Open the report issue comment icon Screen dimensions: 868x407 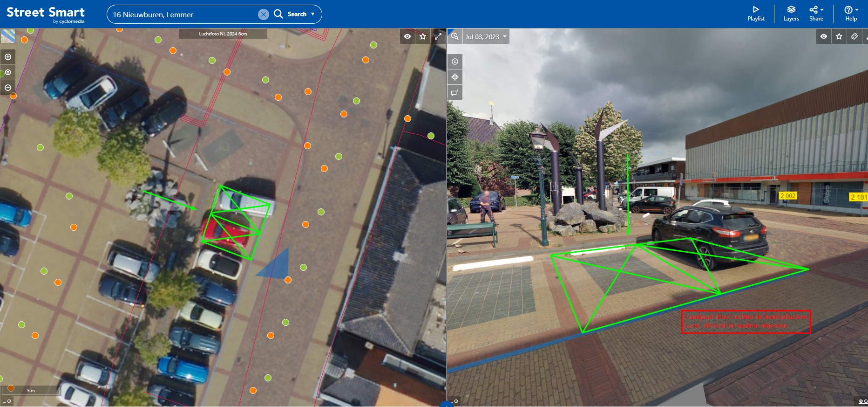point(455,93)
